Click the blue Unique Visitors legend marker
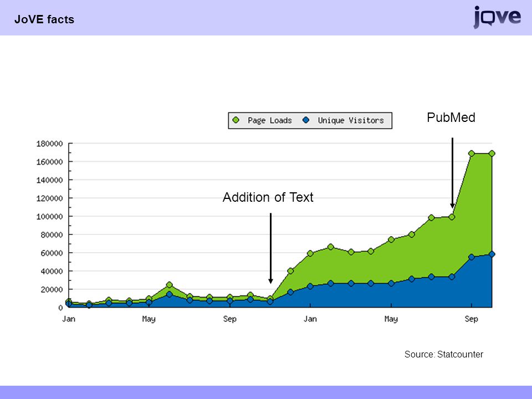This screenshot has width=532, height=399. [306, 120]
